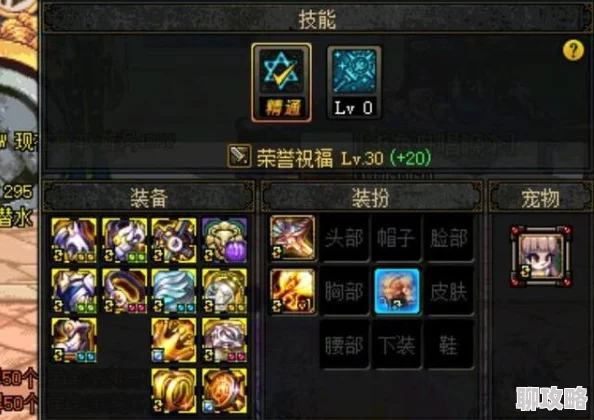
Task: Select the empty 头部 costume slot
Action: point(344,238)
